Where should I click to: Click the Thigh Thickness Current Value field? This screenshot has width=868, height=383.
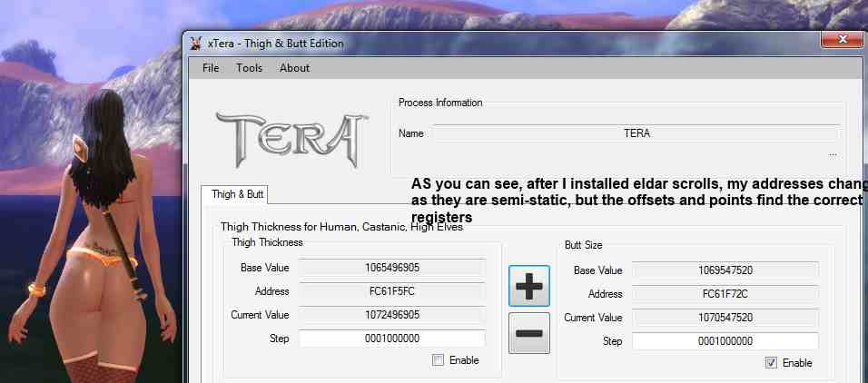click(392, 315)
